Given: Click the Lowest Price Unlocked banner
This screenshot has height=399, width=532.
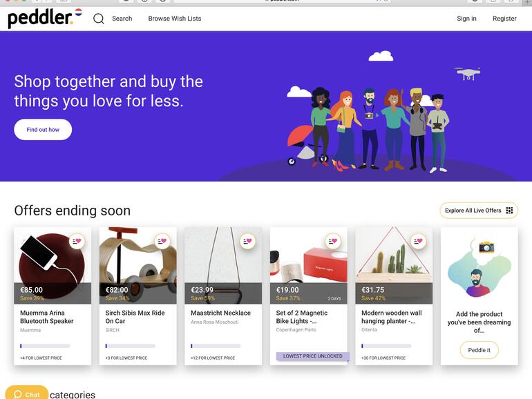Looking at the screenshot, I should pos(313,356).
